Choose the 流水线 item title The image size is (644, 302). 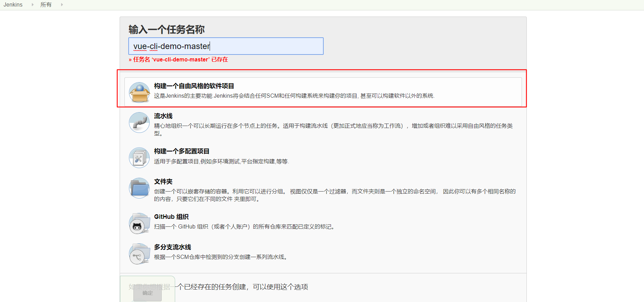163,116
